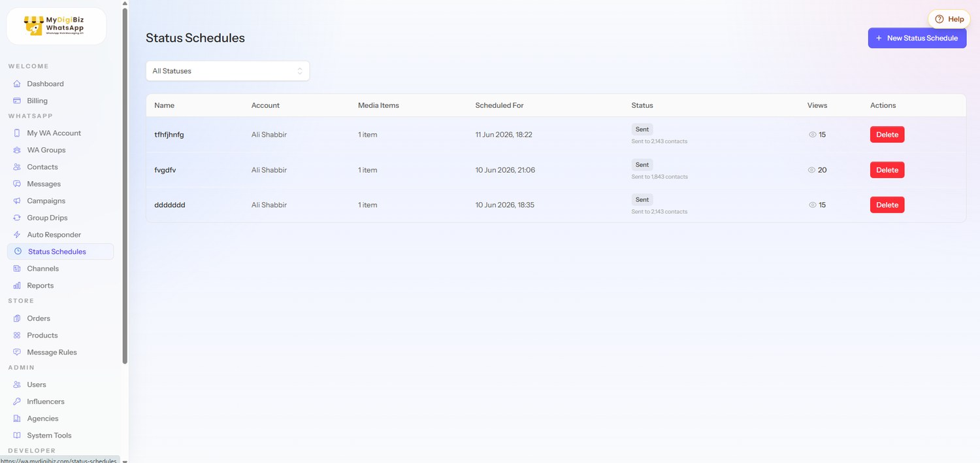The height and width of the screenshot is (463, 980).
Task: Click the Message Rules chat icon
Action: [17, 352]
